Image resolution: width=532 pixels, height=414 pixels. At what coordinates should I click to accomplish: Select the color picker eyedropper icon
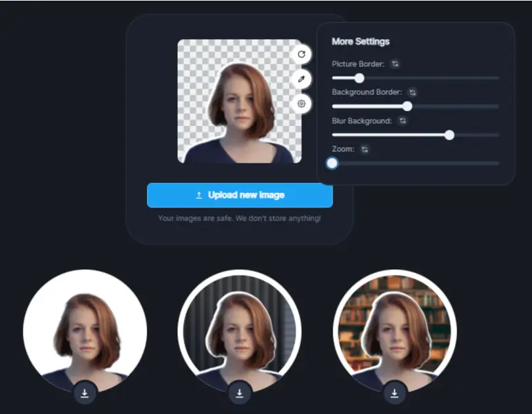pos(301,79)
